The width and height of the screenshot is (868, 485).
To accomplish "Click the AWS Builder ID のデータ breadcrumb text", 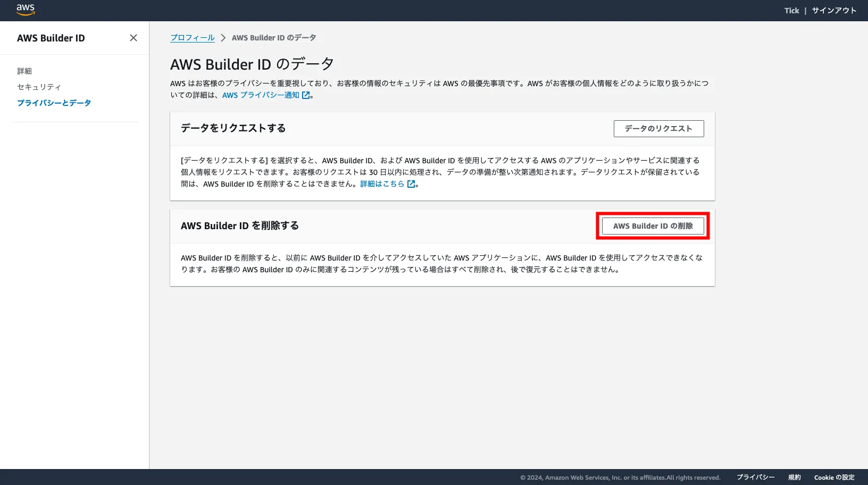I will pyautogui.click(x=274, y=38).
